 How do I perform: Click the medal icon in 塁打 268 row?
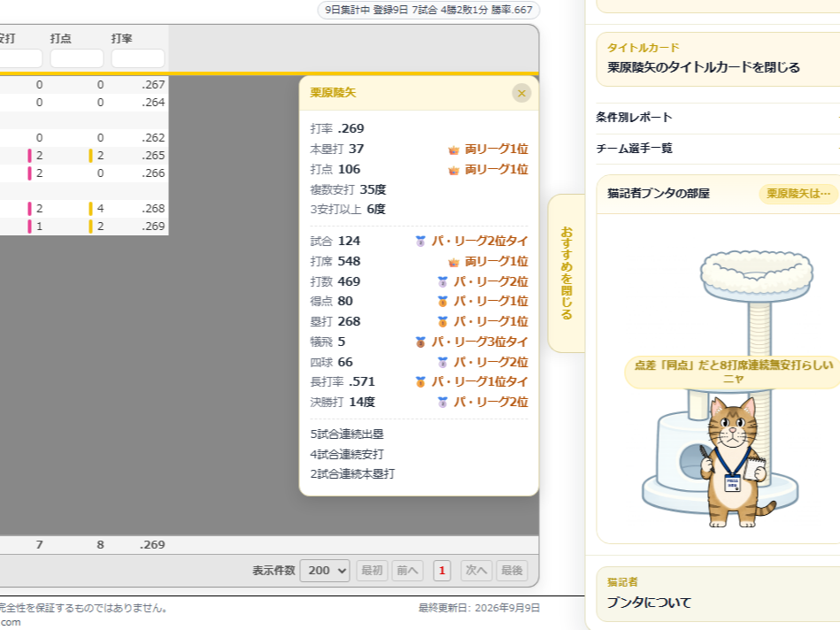click(x=443, y=321)
